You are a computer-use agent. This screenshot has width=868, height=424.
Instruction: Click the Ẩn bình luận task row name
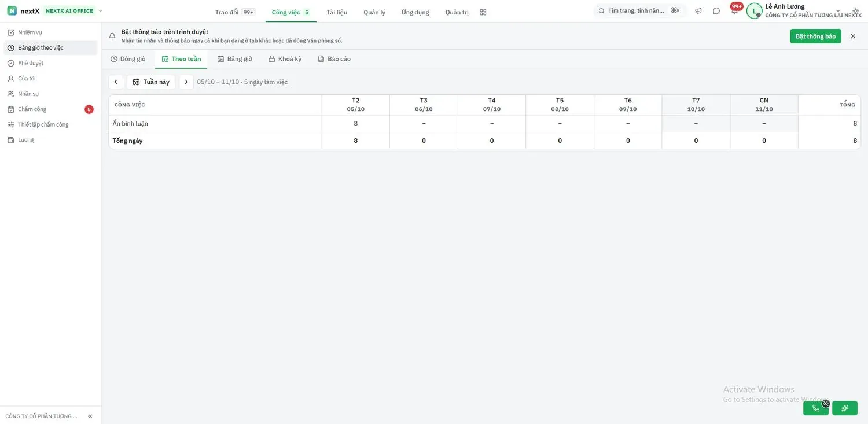130,124
